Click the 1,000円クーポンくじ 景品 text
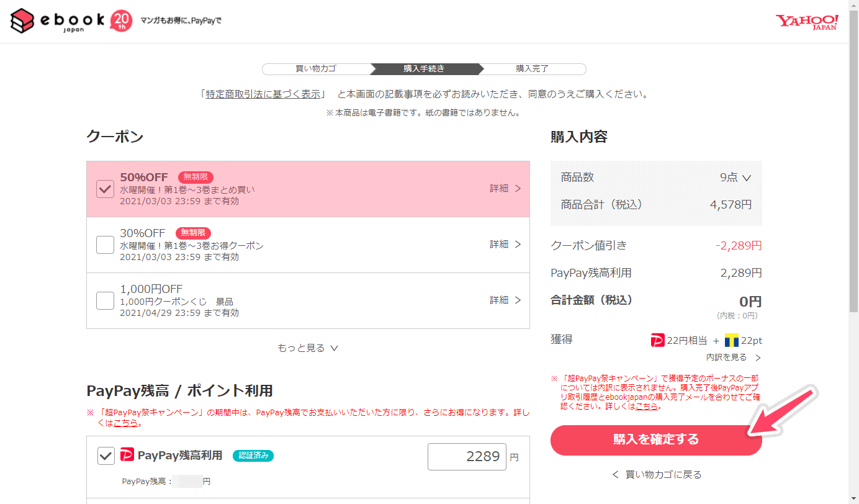 (177, 302)
